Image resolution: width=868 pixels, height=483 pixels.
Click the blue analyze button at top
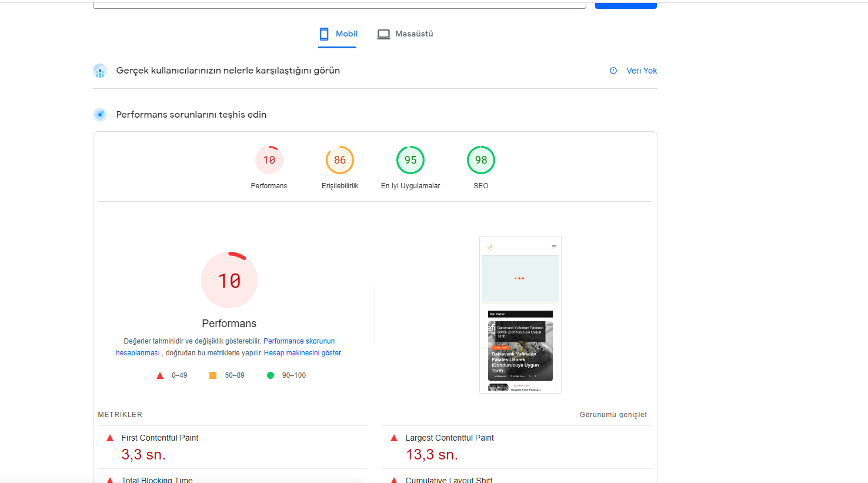coord(626,5)
